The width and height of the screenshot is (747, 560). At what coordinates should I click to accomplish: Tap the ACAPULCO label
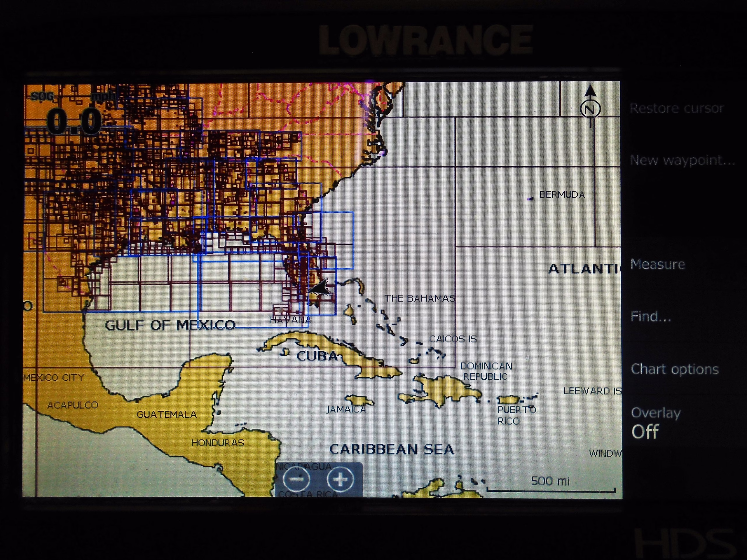73,405
